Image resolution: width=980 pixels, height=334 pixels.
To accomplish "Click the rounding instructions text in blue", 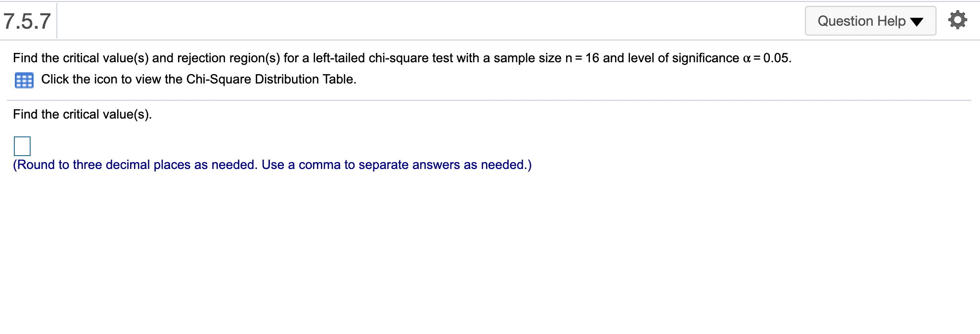I will pos(272,165).
